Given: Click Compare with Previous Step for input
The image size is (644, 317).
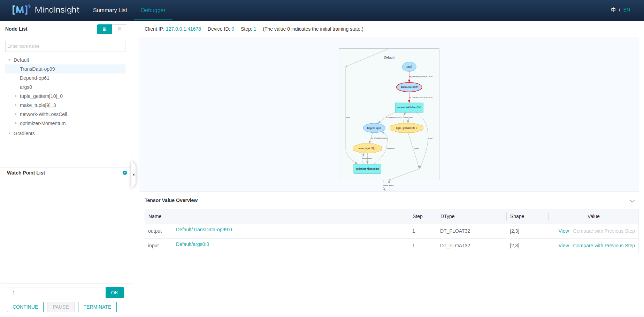Looking at the screenshot, I should [604, 246].
